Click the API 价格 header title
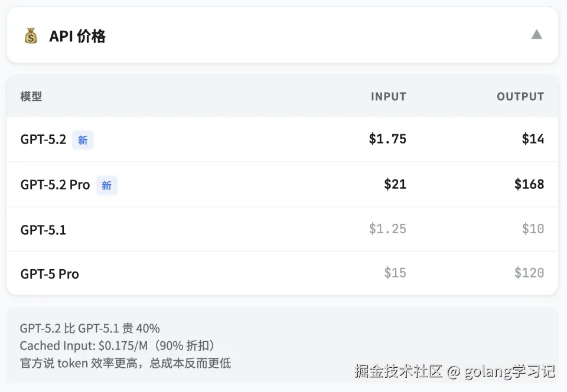The height and width of the screenshot is (392, 567). coord(77,36)
